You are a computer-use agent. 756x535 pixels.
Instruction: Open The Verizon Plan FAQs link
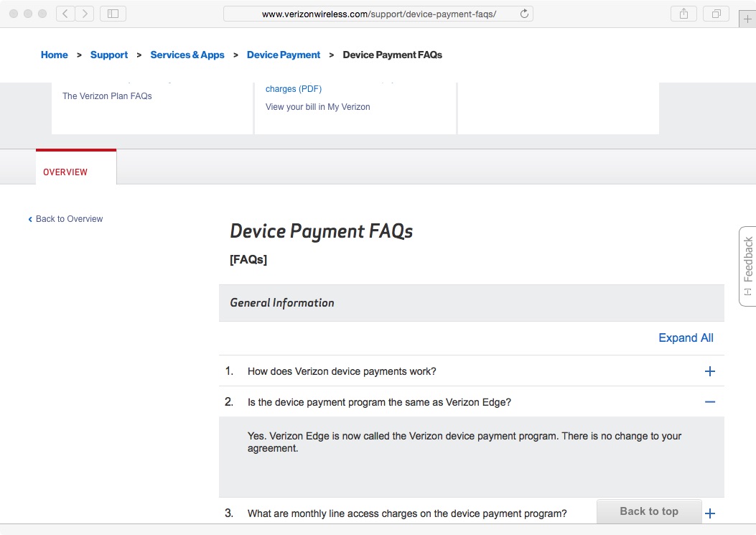107,96
